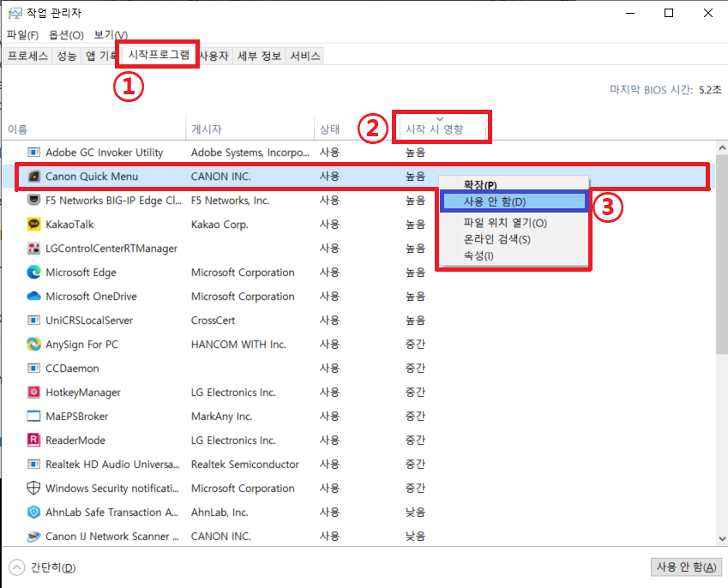Click the Canon Quick Menu icon
This screenshot has height=588, width=728.
(x=33, y=177)
